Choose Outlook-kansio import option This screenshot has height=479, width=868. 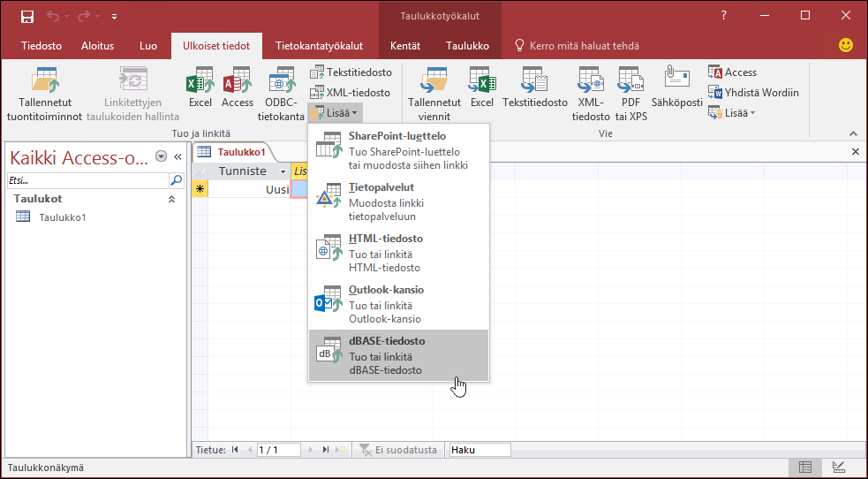tap(398, 304)
